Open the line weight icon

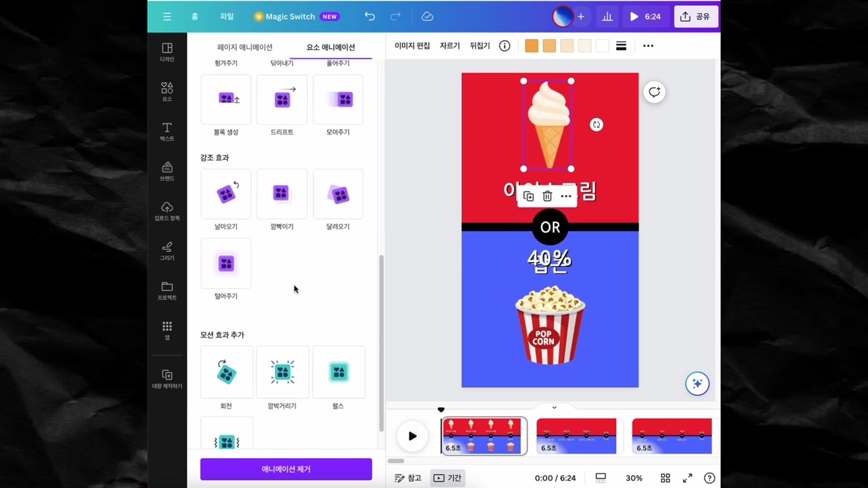pos(621,46)
